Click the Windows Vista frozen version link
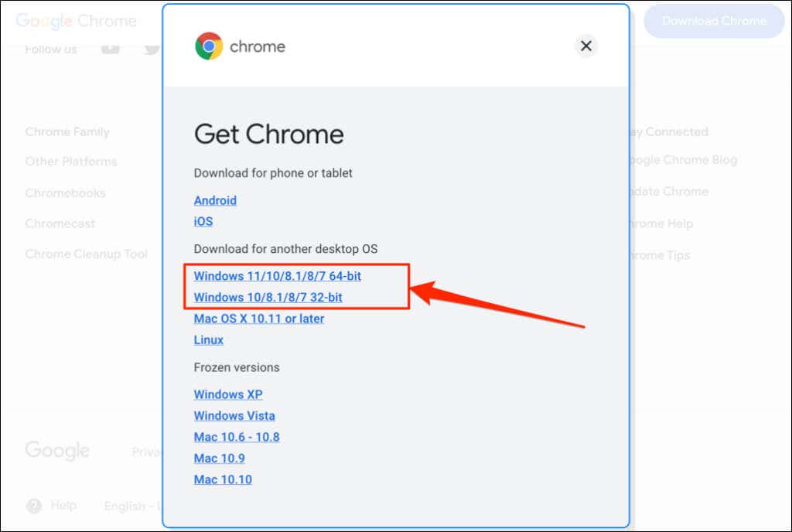 pyautogui.click(x=234, y=416)
